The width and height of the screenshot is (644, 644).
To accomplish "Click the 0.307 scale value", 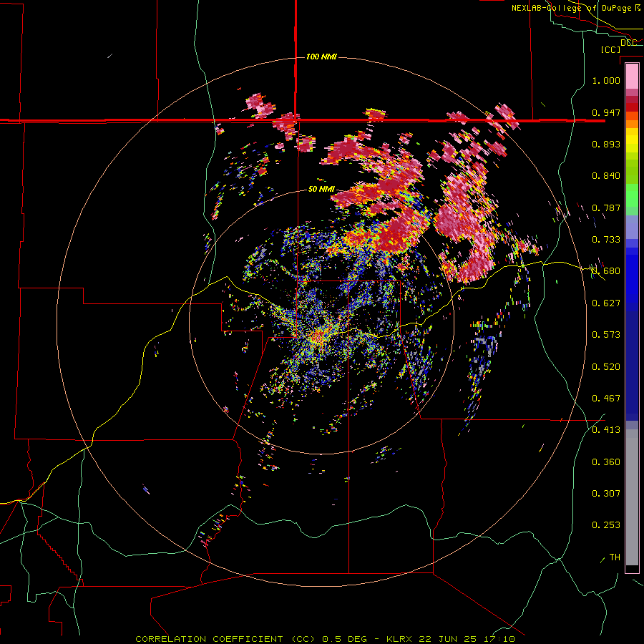I will click(x=606, y=494).
